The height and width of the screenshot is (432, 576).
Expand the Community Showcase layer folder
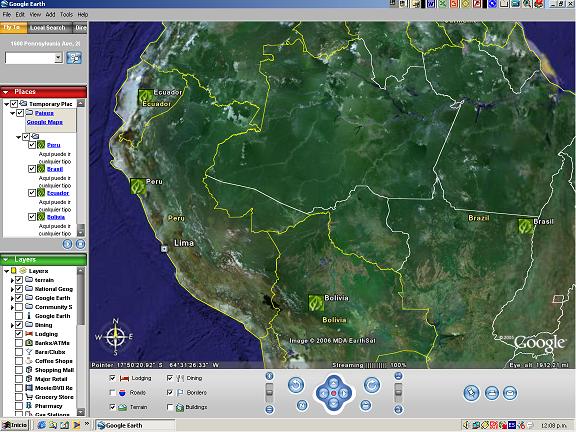pos(12,307)
